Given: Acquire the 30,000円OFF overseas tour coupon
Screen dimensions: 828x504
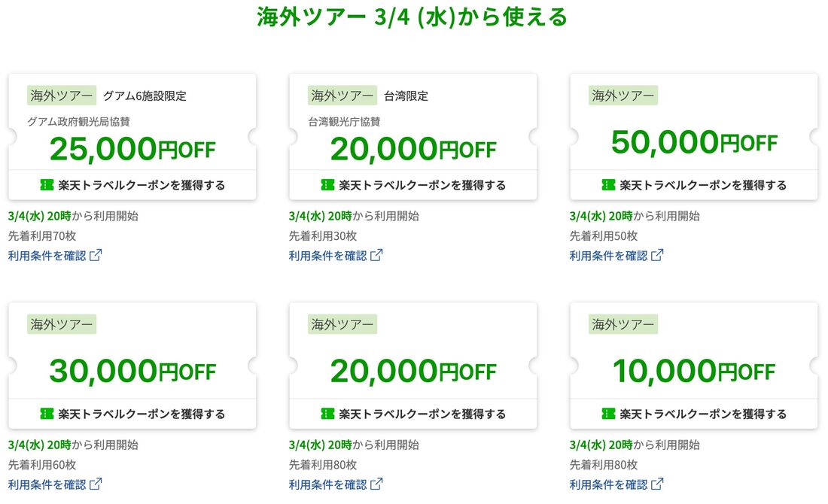Looking at the screenshot, I should pyautogui.click(x=132, y=413).
